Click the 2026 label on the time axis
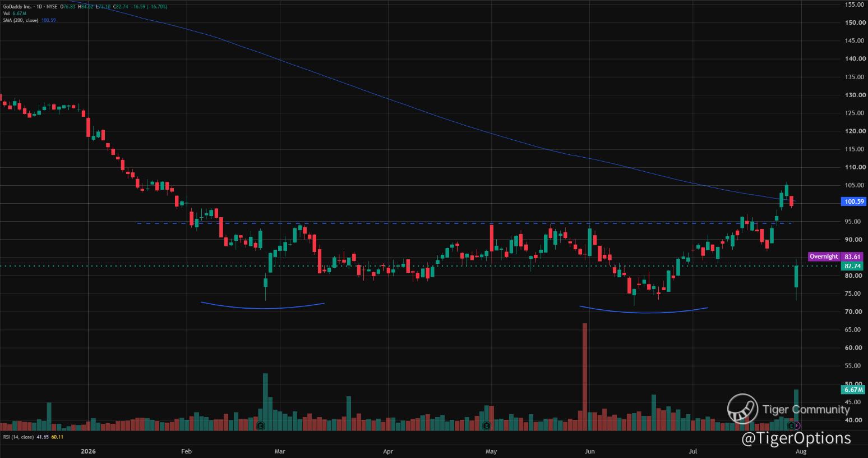 point(88,451)
